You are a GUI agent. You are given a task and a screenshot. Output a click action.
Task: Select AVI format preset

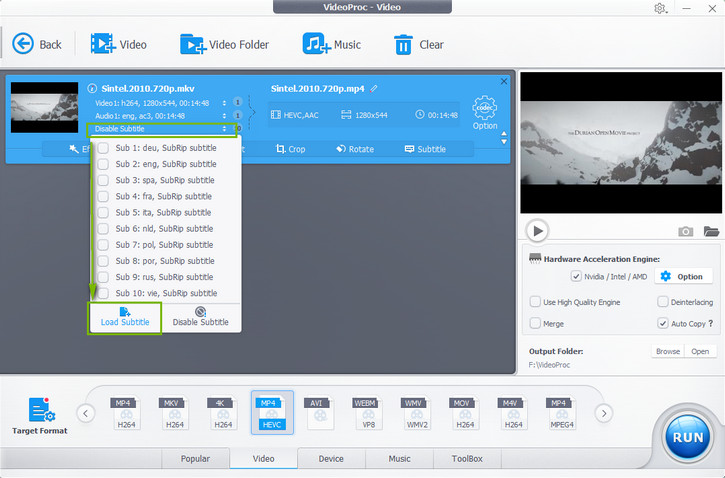tap(319, 413)
